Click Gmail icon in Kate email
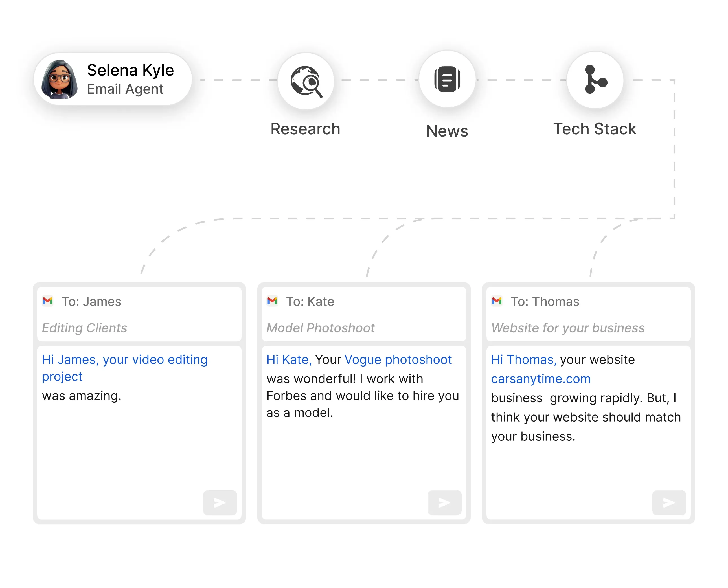This screenshot has height=588, width=728. point(272,301)
